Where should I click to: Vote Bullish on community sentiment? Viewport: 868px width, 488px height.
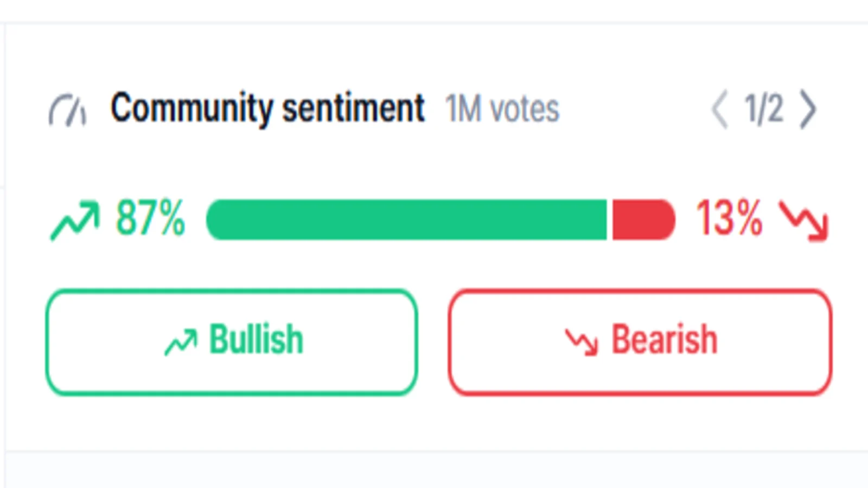click(x=232, y=342)
